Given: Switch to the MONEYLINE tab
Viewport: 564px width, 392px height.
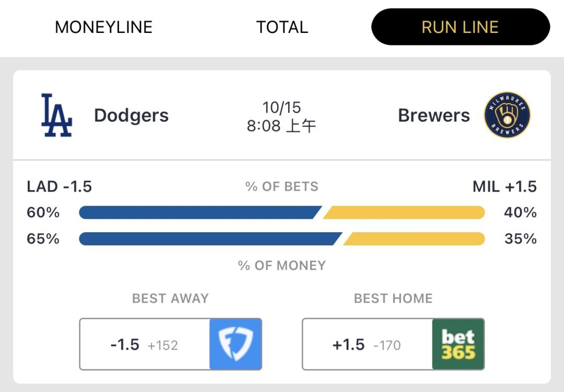Looking at the screenshot, I should point(103,27).
